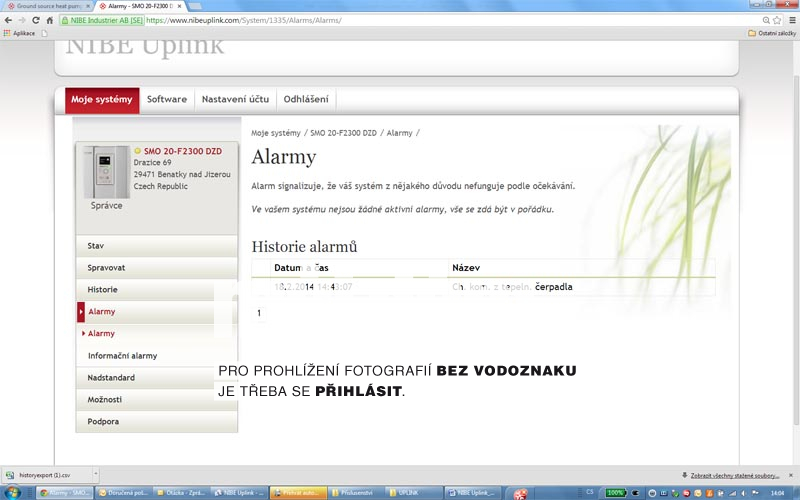The width and height of the screenshot is (800, 500).
Task: Open the historyexport CSV download dropdown arrow
Action: (93, 476)
